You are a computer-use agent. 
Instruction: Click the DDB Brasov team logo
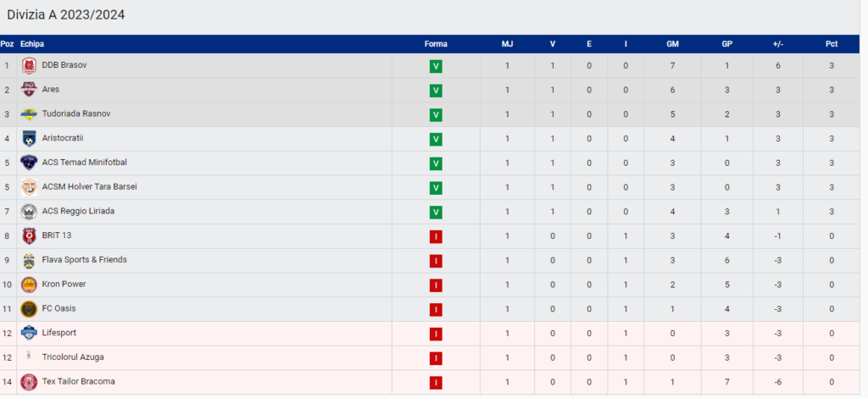(x=29, y=66)
